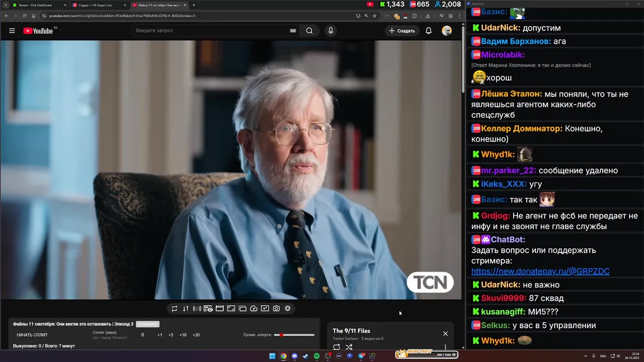
Task: Open Chrome from the taskbar
Action: pyautogui.click(x=283, y=356)
